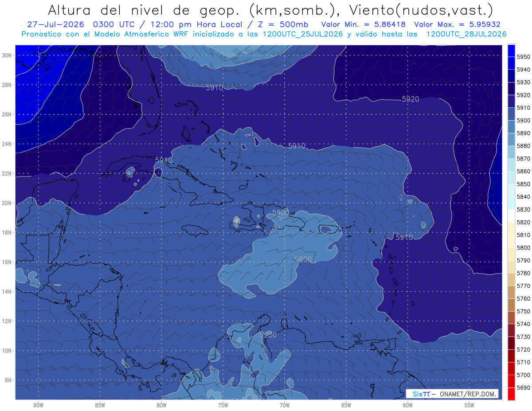Click the 5860 color scale label
The image size is (532, 411).
tap(524, 171)
